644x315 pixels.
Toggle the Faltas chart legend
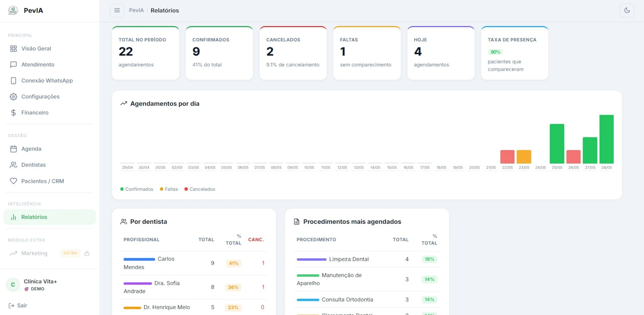click(x=169, y=189)
